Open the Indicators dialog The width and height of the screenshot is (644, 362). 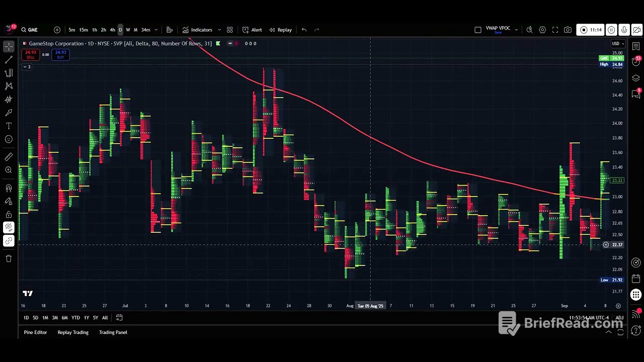197,30
